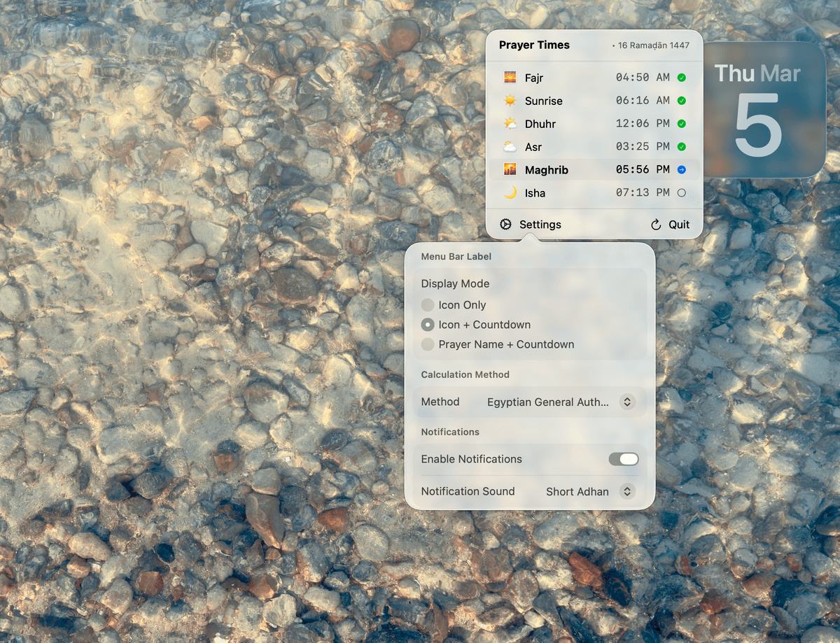Expand the Egyptian General Authority method selector chevrons

626,402
